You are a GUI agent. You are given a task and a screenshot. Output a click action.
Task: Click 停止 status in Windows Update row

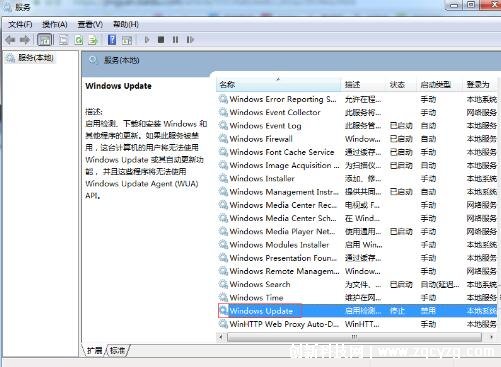(x=397, y=311)
